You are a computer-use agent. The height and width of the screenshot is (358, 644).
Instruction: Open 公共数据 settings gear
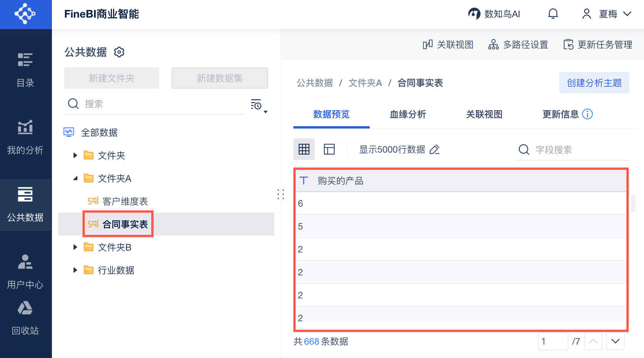point(119,52)
